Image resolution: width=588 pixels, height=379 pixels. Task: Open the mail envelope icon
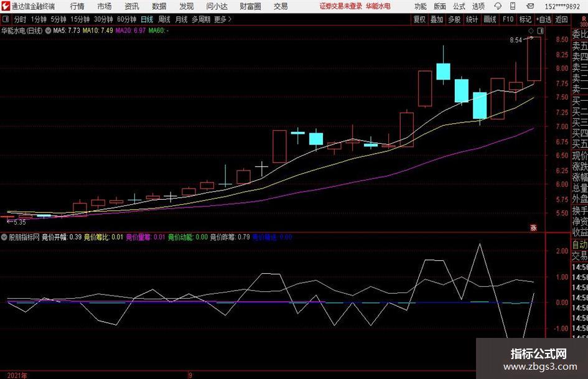coord(530,6)
